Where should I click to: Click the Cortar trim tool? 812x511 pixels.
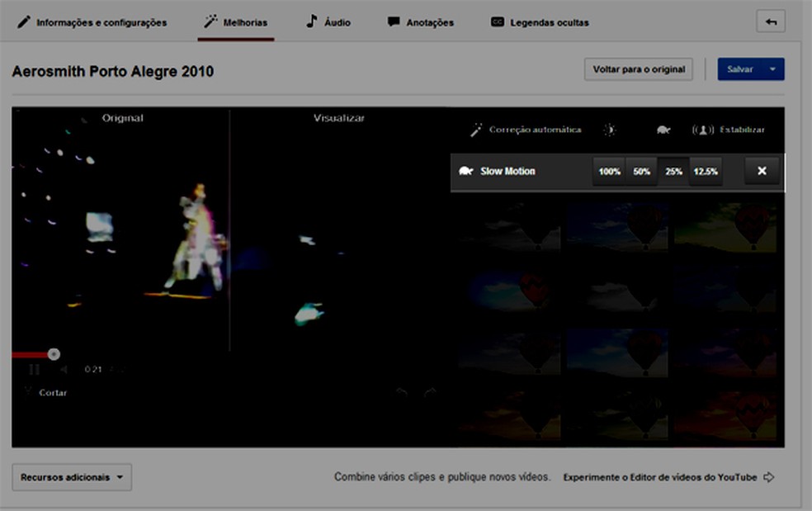pyautogui.click(x=46, y=392)
